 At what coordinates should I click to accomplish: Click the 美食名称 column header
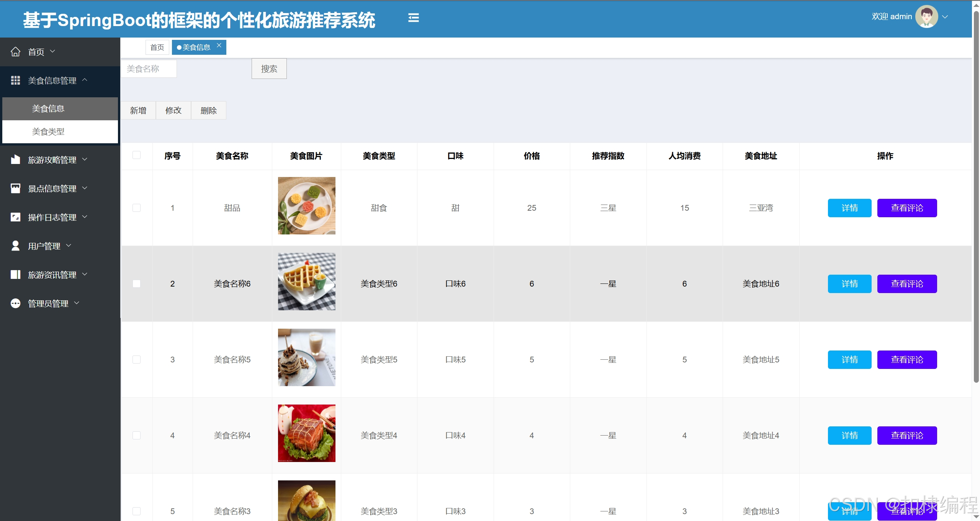232,156
